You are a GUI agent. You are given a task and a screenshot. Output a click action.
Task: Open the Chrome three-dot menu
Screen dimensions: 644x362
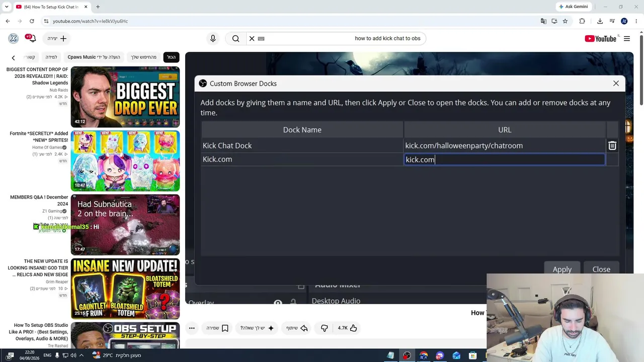636,21
